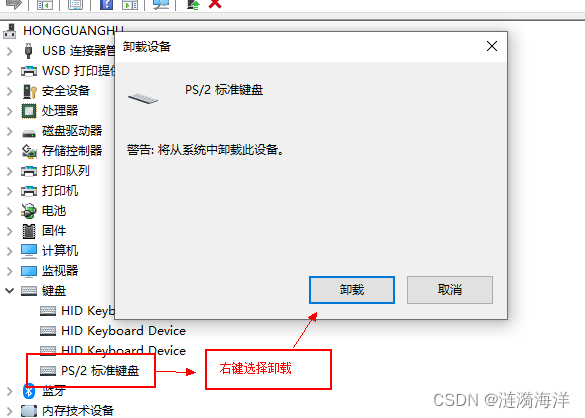Click the red X uninstall device toolbar icon

point(215,4)
